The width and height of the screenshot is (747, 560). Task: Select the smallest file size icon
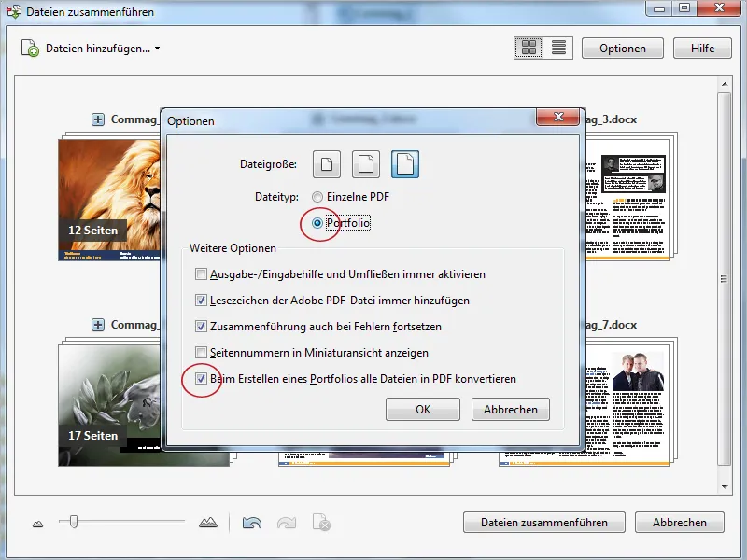tap(327, 164)
